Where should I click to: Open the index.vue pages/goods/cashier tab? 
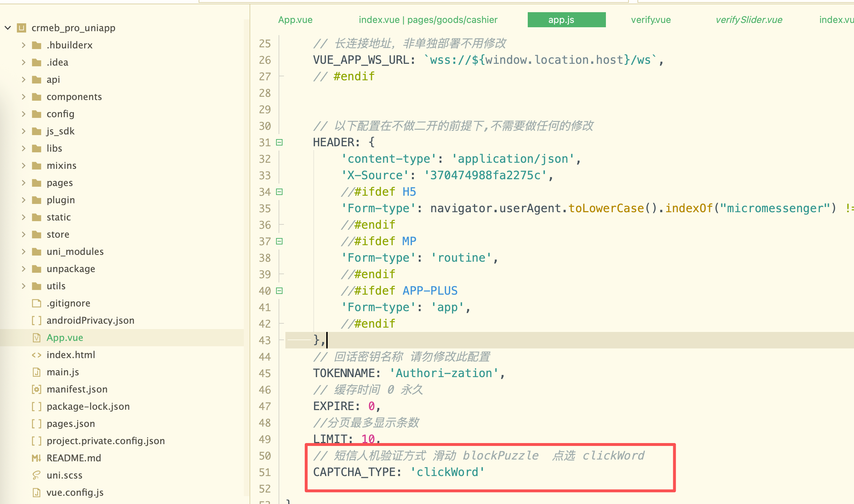coord(428,20)
